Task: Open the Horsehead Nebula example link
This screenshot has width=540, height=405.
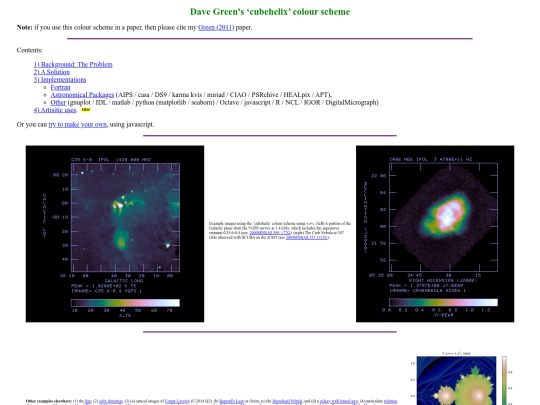Action: coord(287,401)
